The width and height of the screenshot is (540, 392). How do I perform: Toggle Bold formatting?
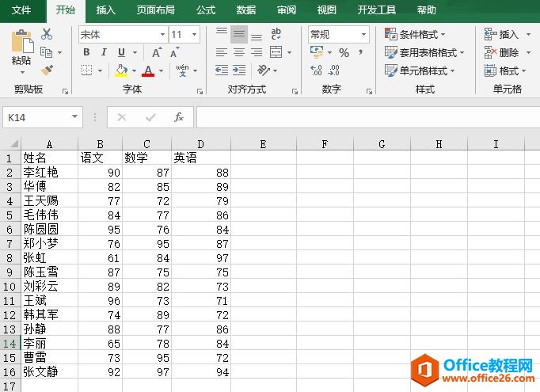[87, 52]
